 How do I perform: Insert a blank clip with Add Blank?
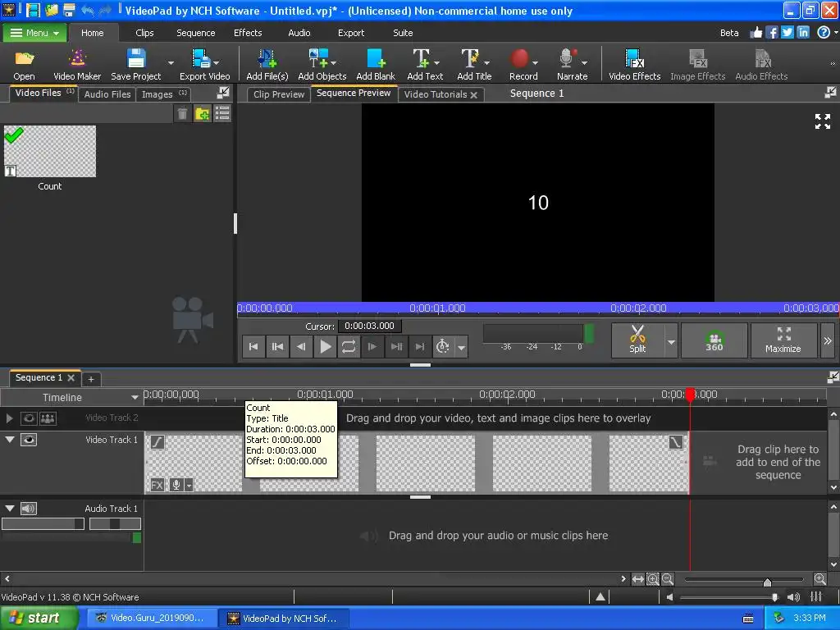376,65
